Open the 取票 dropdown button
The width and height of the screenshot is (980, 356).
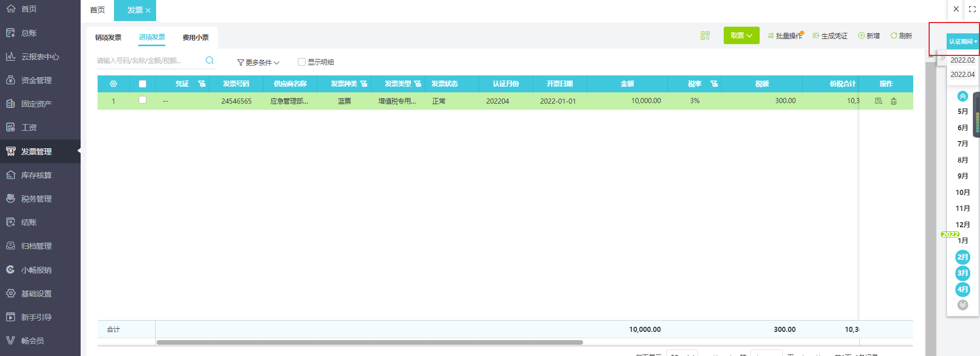(x=741, y=35)
